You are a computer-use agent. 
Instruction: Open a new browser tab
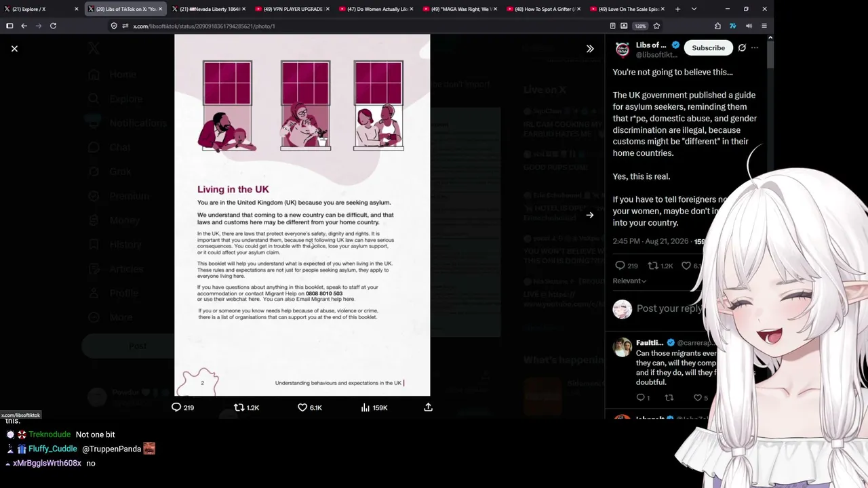(x=677, y=9)
